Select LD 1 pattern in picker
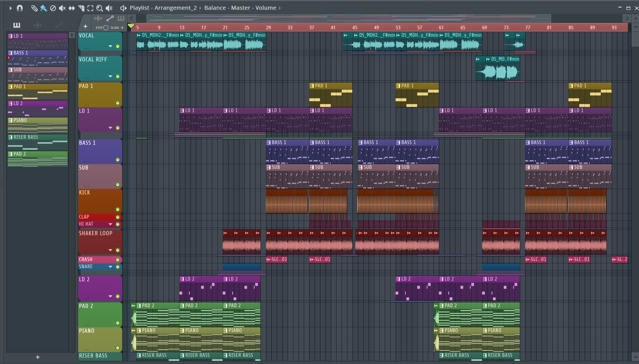The height and width of the screenshot is (364, 639). [37, 41]
